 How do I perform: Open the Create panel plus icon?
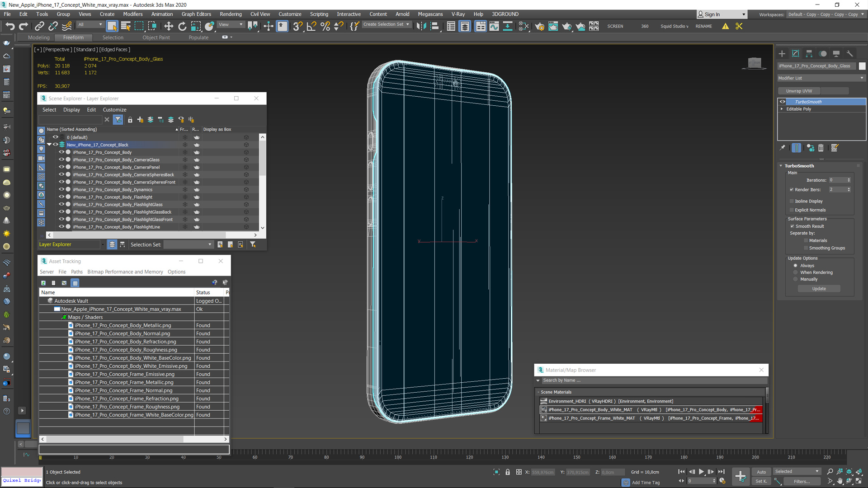[782, 53]
